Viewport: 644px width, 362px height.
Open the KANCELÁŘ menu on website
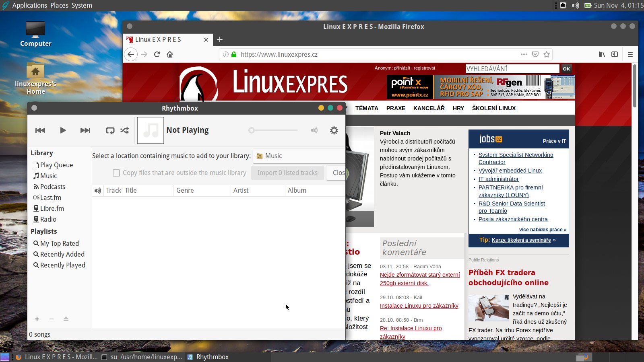429,108
